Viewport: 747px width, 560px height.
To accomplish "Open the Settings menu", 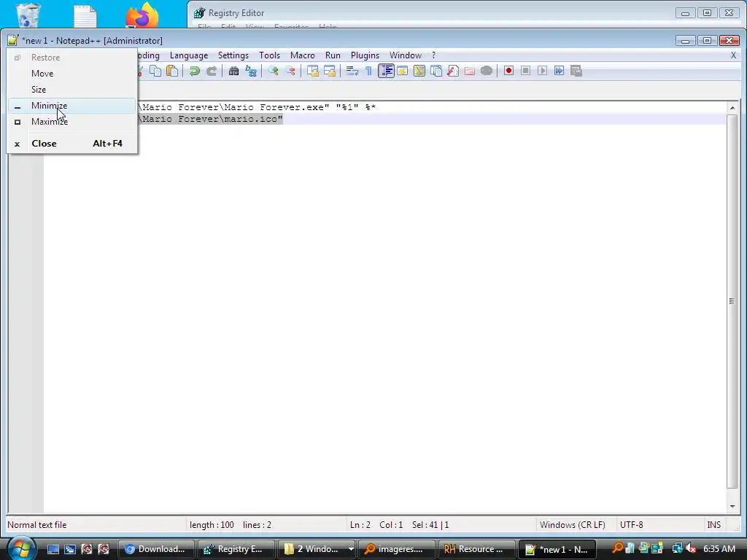I will [x=233, y=55].
